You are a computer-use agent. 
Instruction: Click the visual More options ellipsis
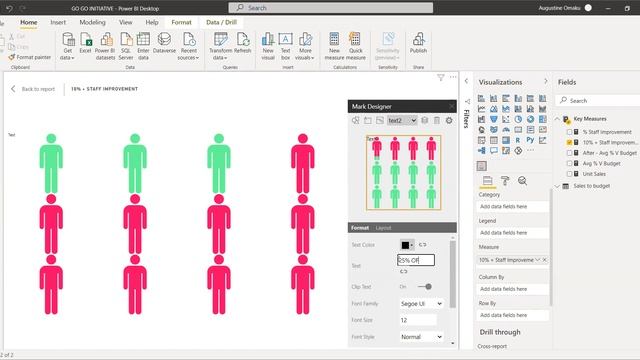coord(453,77)
